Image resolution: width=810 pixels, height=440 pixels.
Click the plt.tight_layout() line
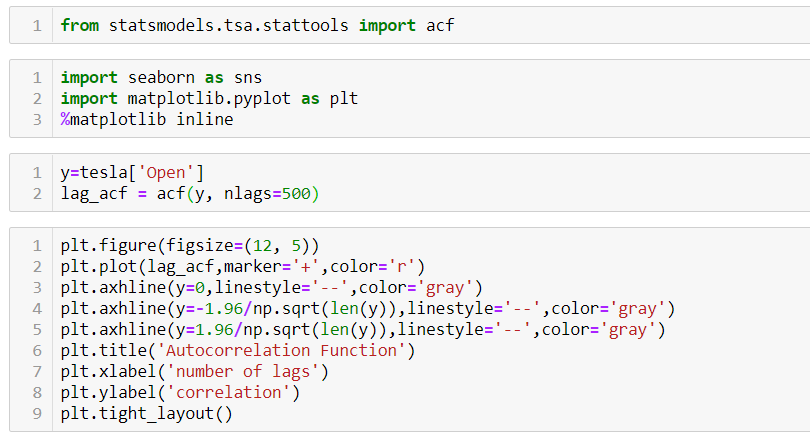point(147,414)
